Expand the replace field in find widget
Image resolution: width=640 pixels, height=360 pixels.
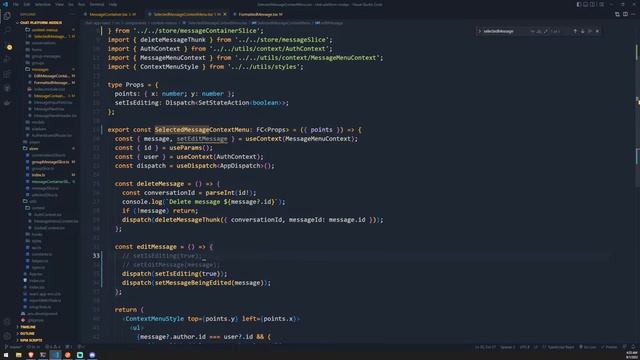tap(480, 31)
